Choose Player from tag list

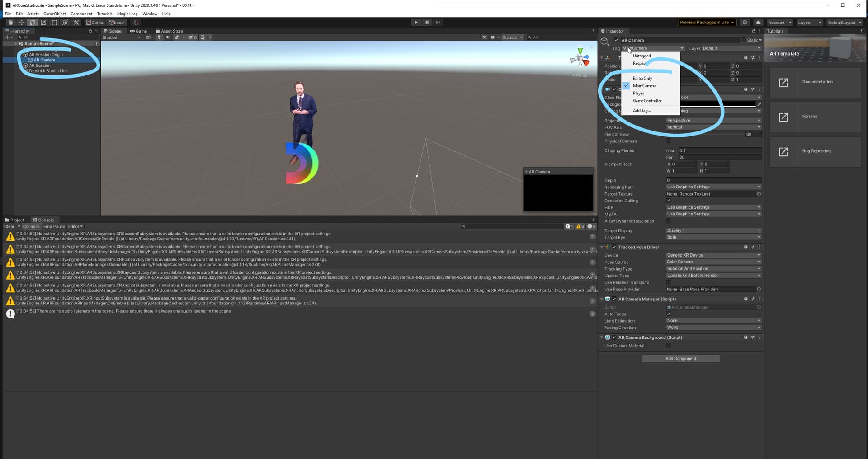638,94
